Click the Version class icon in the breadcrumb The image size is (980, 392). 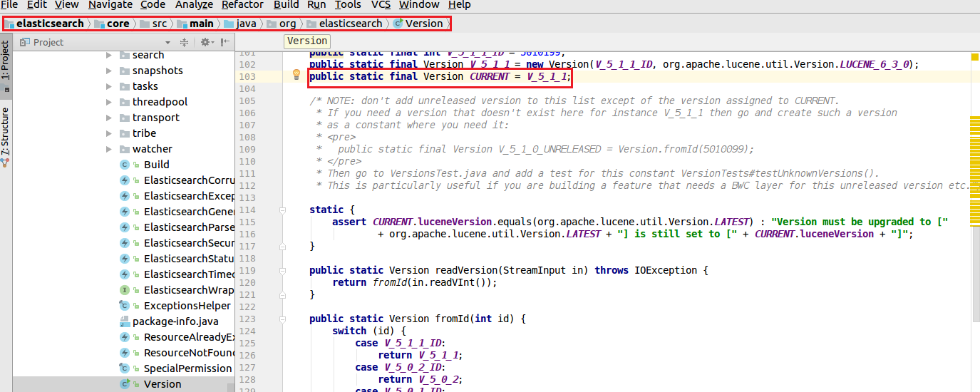pos(398,24)
